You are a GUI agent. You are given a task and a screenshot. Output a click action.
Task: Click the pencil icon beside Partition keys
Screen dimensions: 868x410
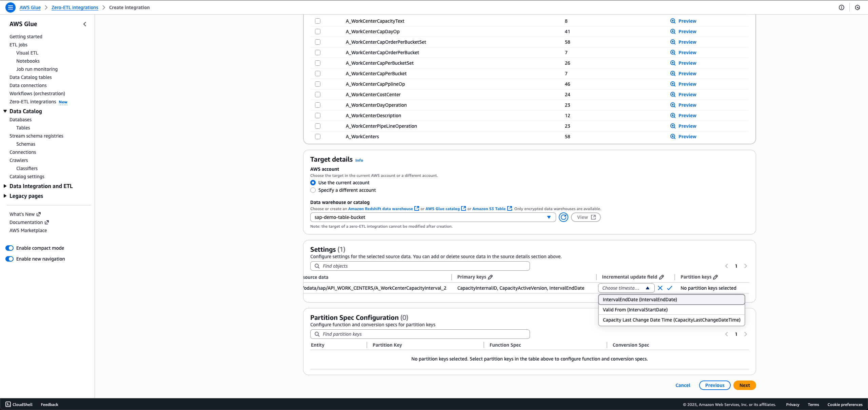point(715,277)
